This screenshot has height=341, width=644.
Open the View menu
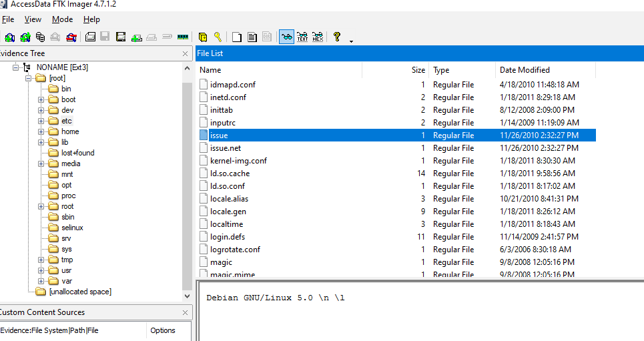(x=33, y=19)
